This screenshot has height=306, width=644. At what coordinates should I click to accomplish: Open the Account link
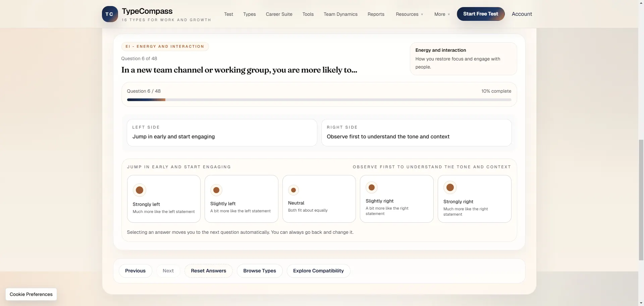click(x=522, y=14)
